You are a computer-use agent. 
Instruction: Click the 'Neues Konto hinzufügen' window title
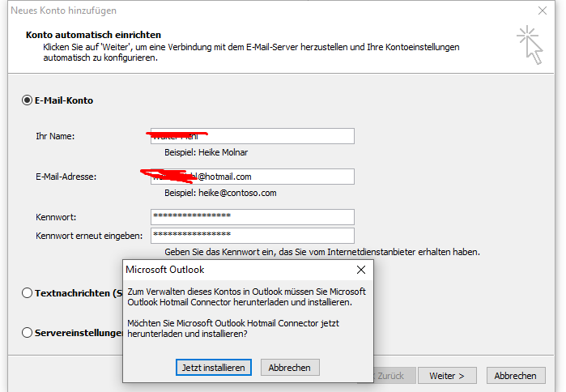(x=63, y=11)
